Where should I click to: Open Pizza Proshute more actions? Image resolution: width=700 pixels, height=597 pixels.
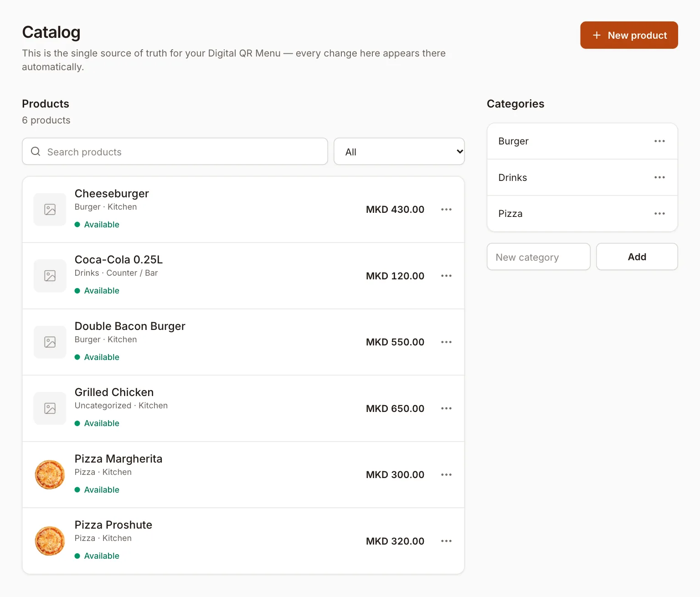click(x=446, y=541)
